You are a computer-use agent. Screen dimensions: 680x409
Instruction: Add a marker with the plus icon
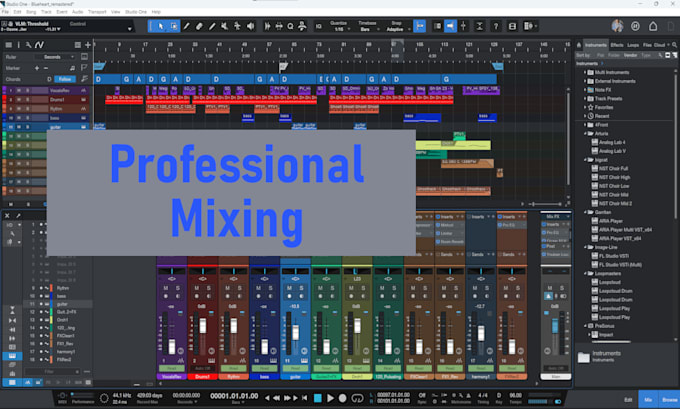coord(37,68)
